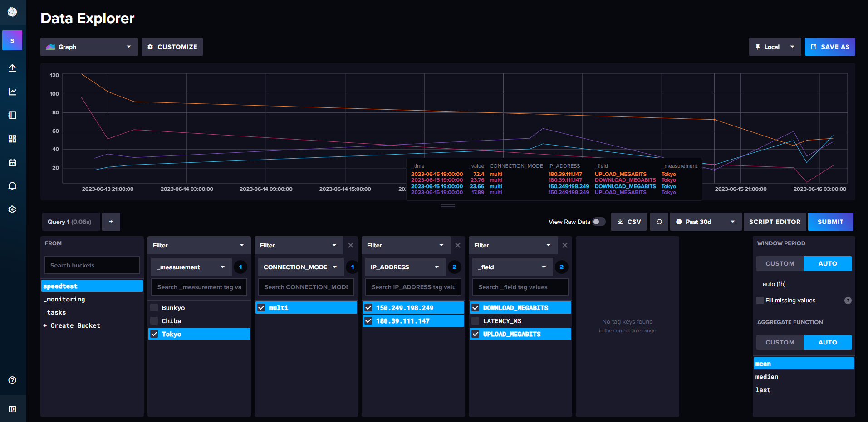868x422 pixels.
Task: Open the Notebooks icon in sidebar
Action: coord(12,115)
